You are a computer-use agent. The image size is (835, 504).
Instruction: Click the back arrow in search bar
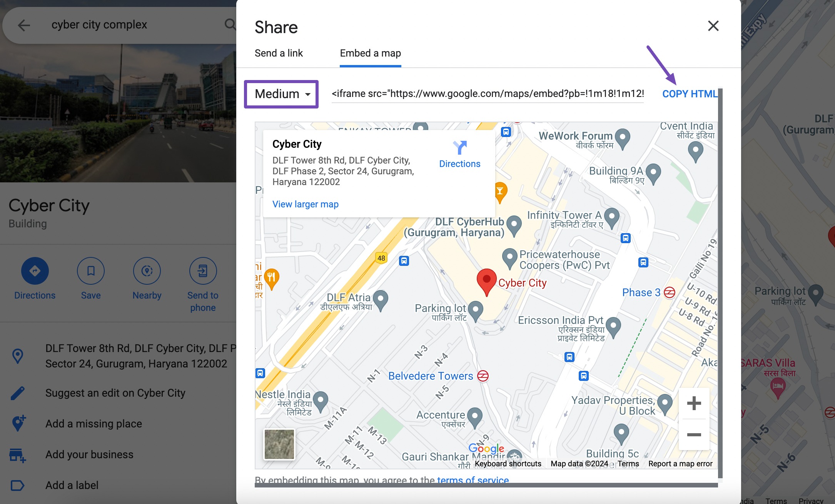click(x=24, y=25)
